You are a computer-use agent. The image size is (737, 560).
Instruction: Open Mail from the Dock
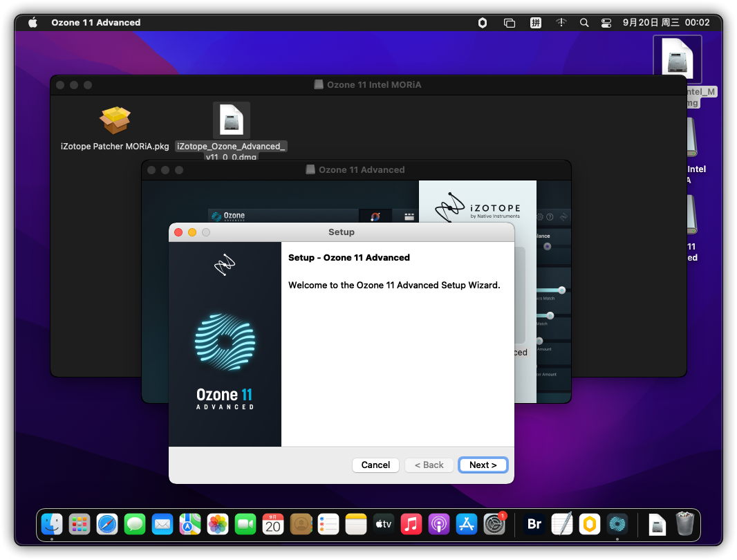(x=162, y=524)
